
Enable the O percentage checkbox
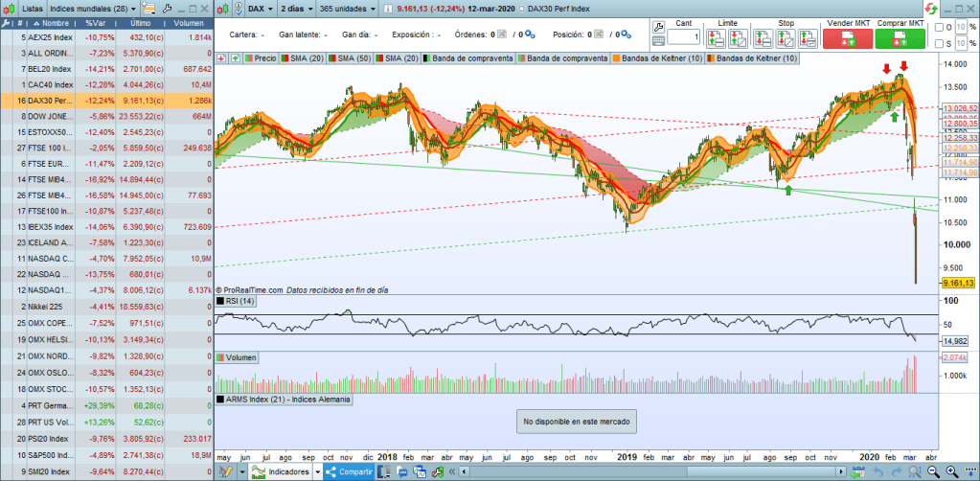[x=939, y=27]
